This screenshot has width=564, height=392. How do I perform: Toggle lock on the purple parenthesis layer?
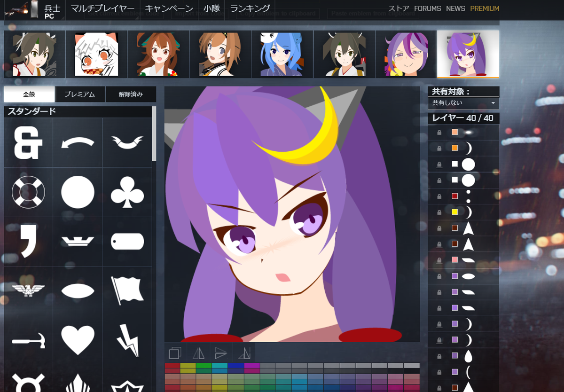point(439,372)
